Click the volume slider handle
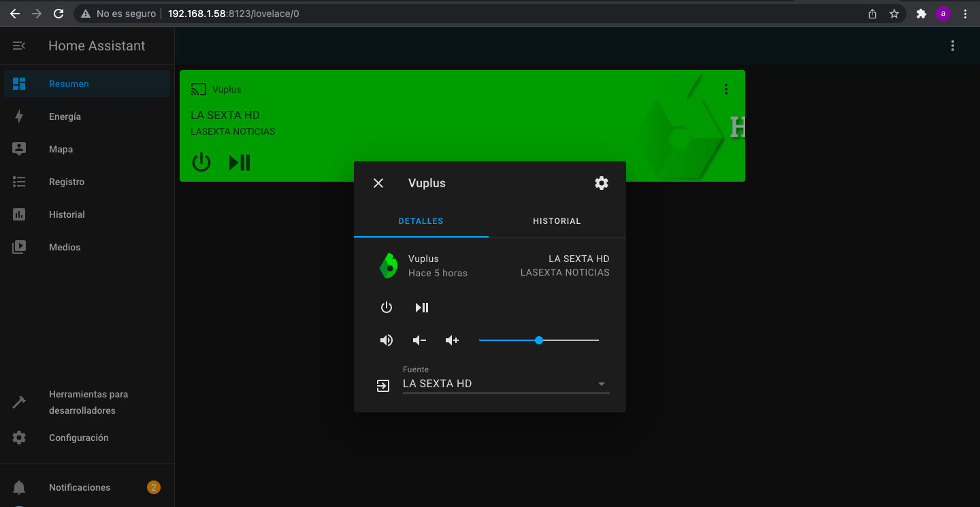Image resolution: width=980 pixels, height=507 pixels. coord(539,340)
